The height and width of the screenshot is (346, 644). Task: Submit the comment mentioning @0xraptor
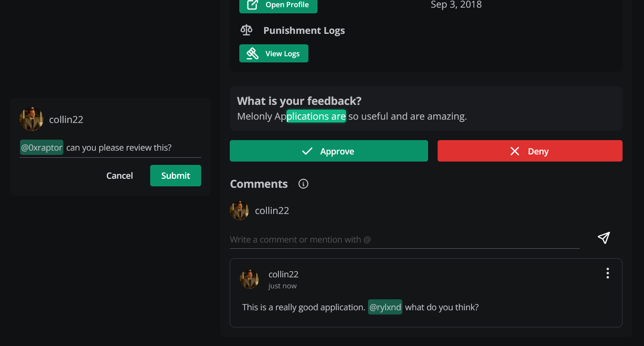[x=175, y=175]
